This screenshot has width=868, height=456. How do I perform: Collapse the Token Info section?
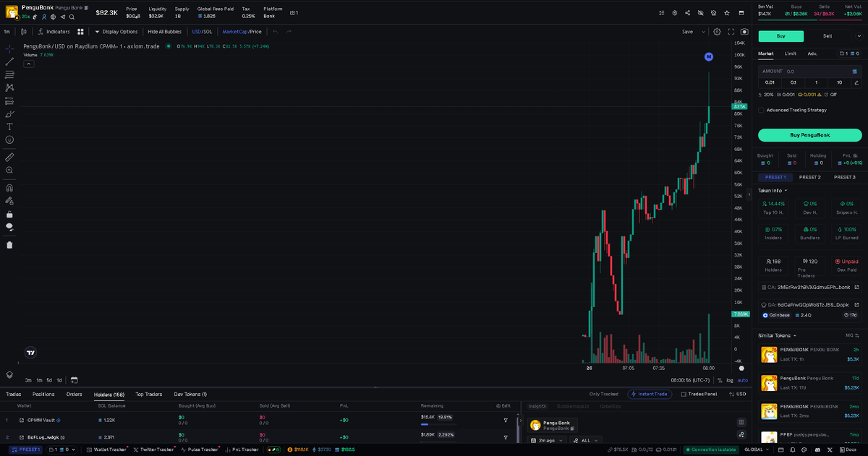[x=773, y=191]
